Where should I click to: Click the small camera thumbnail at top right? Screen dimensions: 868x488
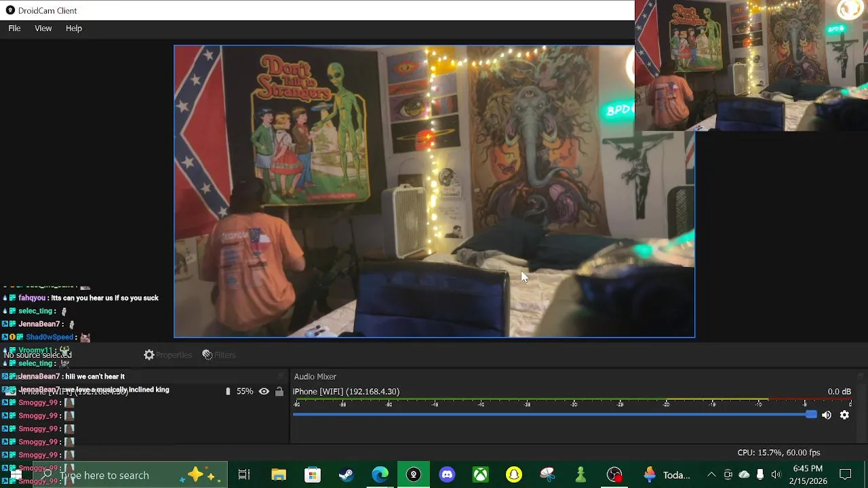tap(751, 65)
